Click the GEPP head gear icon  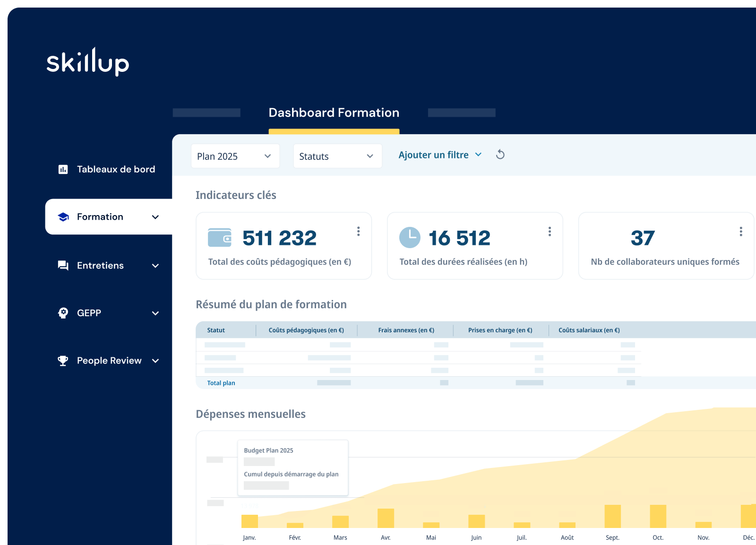tap(63, 313)
